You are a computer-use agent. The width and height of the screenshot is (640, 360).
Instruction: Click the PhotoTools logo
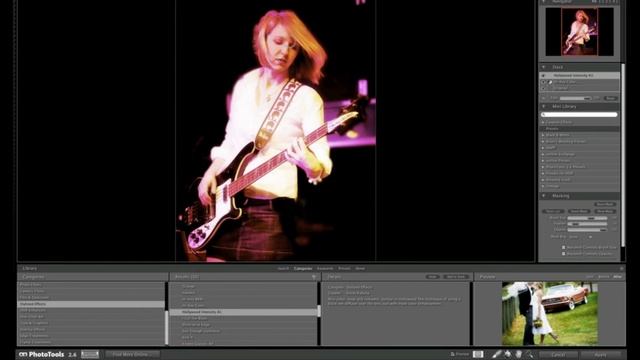pos(41,354)
